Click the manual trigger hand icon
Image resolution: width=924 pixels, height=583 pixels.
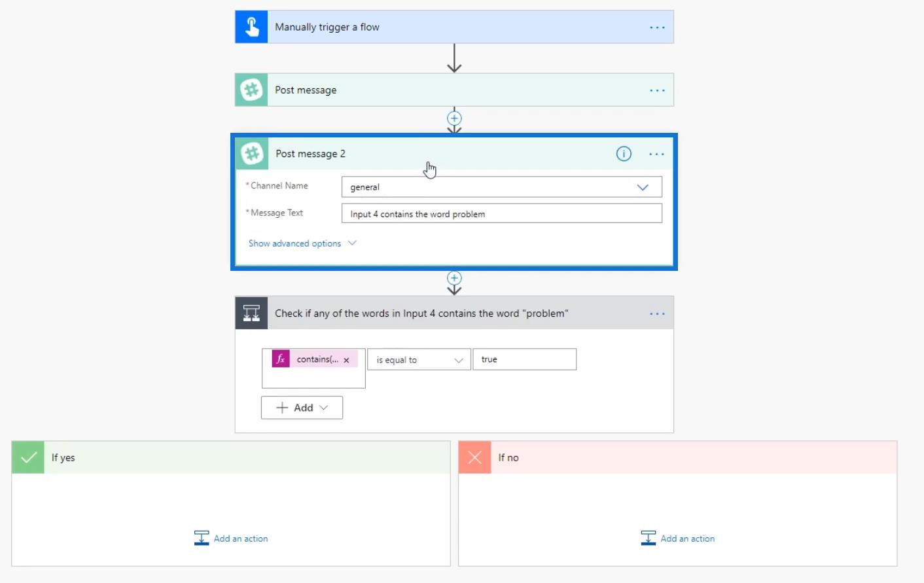[x=251, y=27]
